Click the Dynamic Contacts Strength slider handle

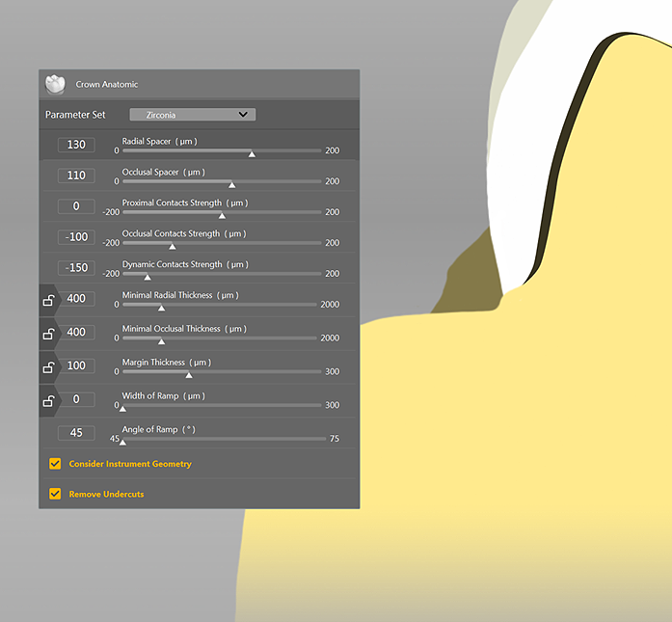click(148, 277)
